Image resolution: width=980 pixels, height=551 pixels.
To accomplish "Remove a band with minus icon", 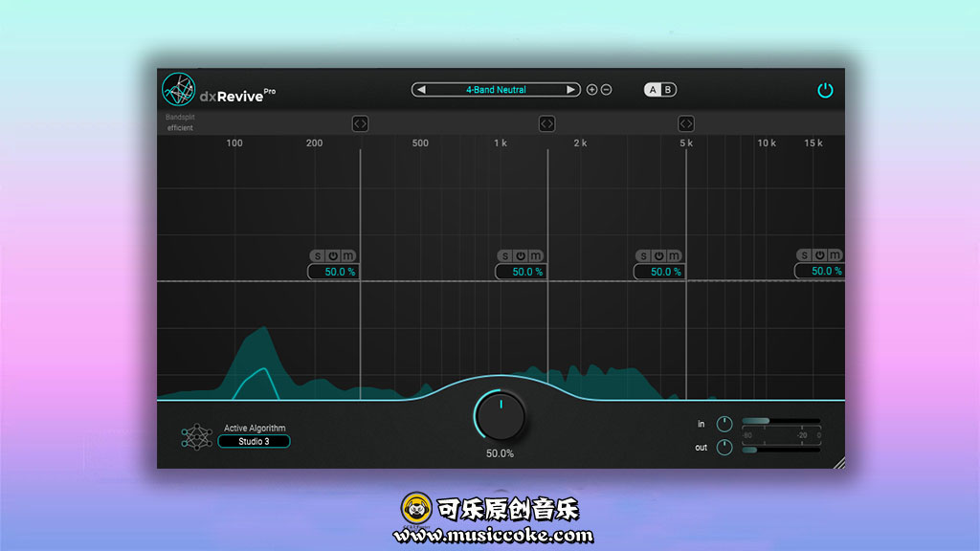I will (606, 90).
